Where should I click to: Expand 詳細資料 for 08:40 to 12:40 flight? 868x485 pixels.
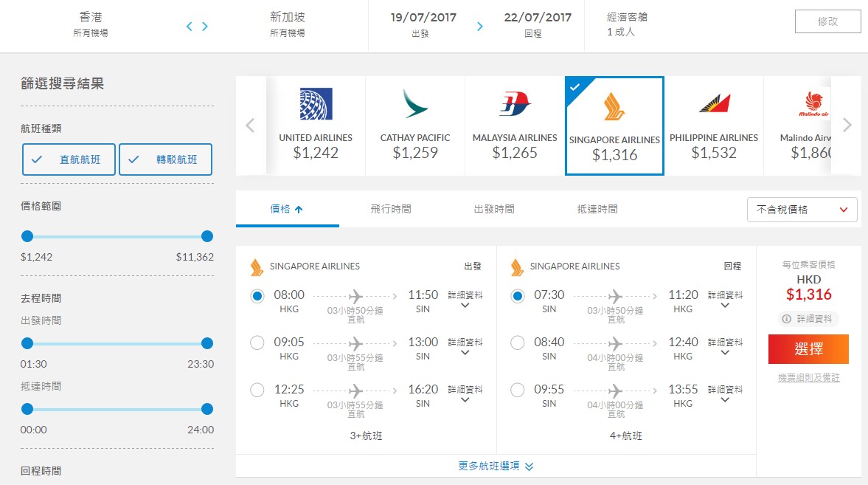(725, 346)
